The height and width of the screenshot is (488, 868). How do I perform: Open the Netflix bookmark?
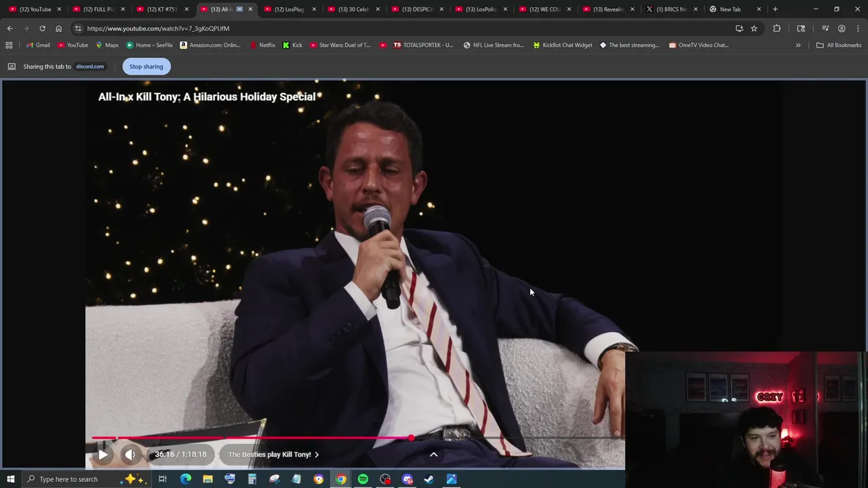coord(262,45)
